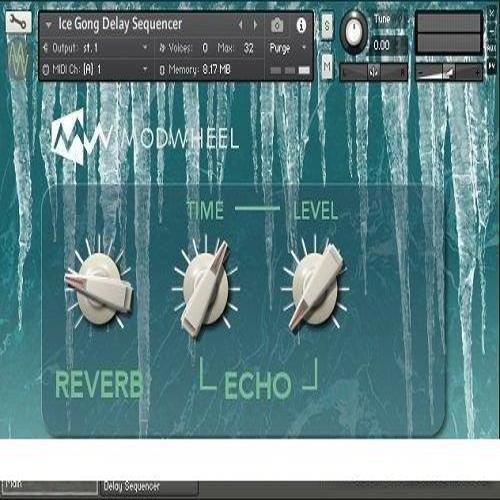Click the echo TIME knob
This screenshot has width=500, height=500.
206,289
